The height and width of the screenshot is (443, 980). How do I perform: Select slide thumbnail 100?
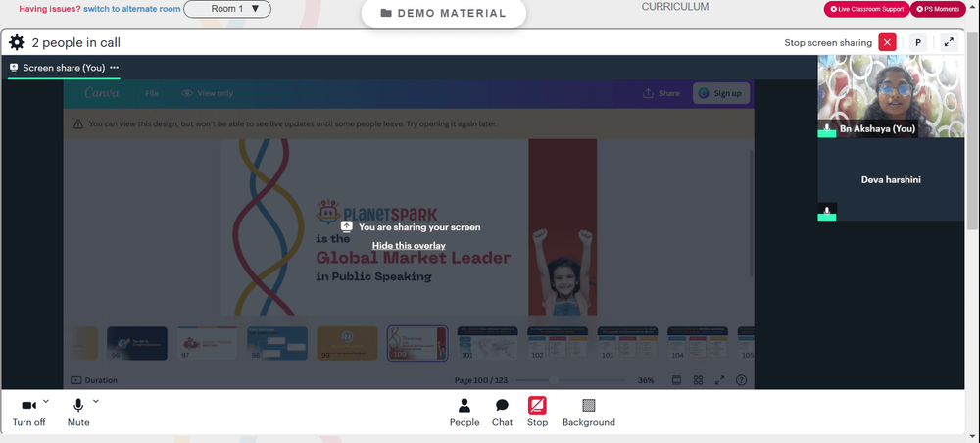[417, 343]
